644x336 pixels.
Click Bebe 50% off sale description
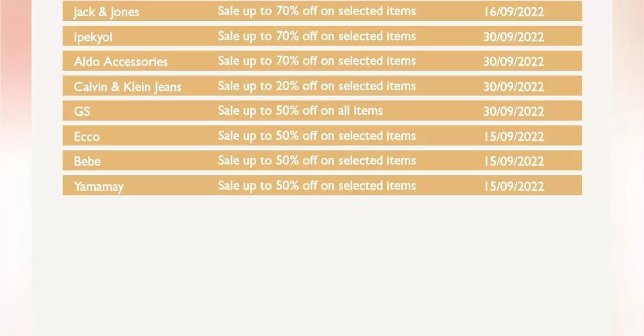[x=317, y=161]
